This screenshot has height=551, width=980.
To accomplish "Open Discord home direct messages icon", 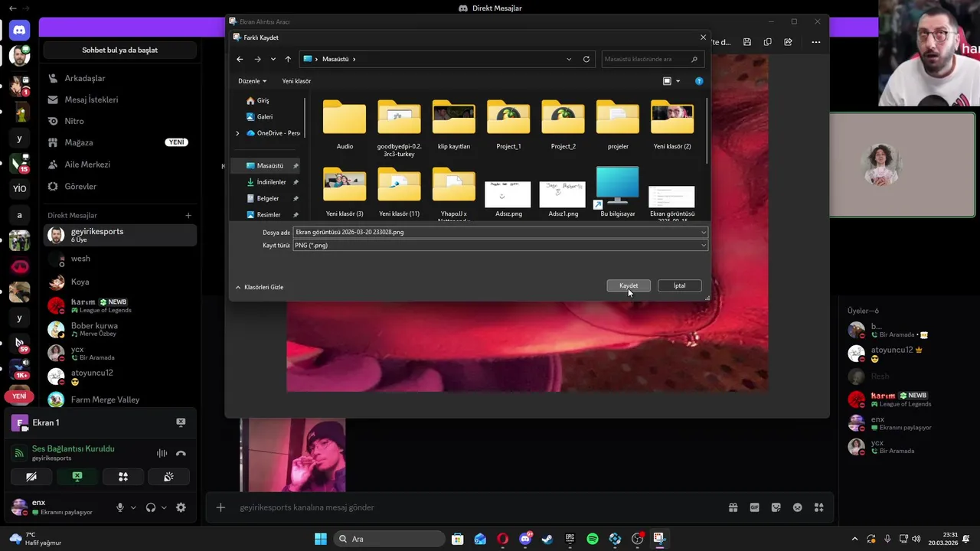I will pos(19,31).
